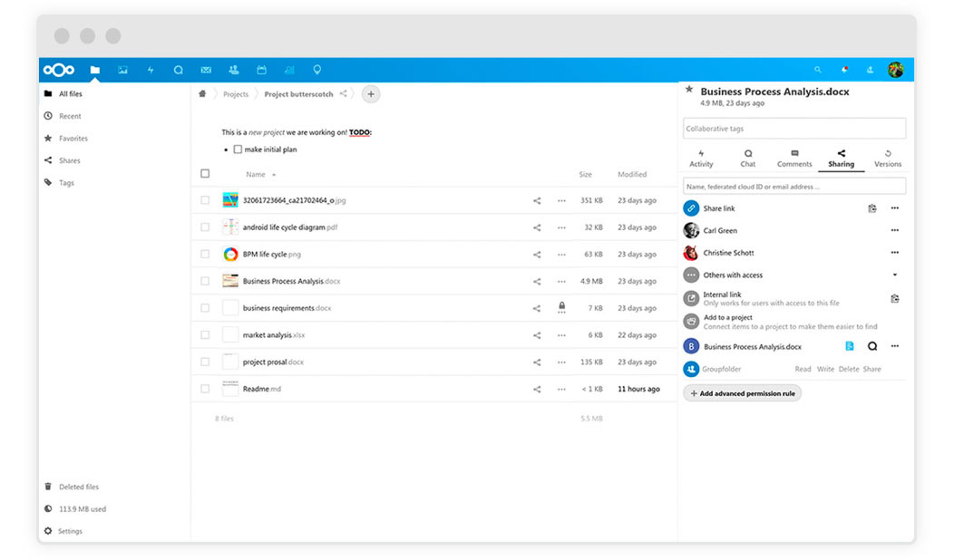Click share icon for BPM life cycle.png
The height and width of the screenshot is (560, 954).
[537, 255]
